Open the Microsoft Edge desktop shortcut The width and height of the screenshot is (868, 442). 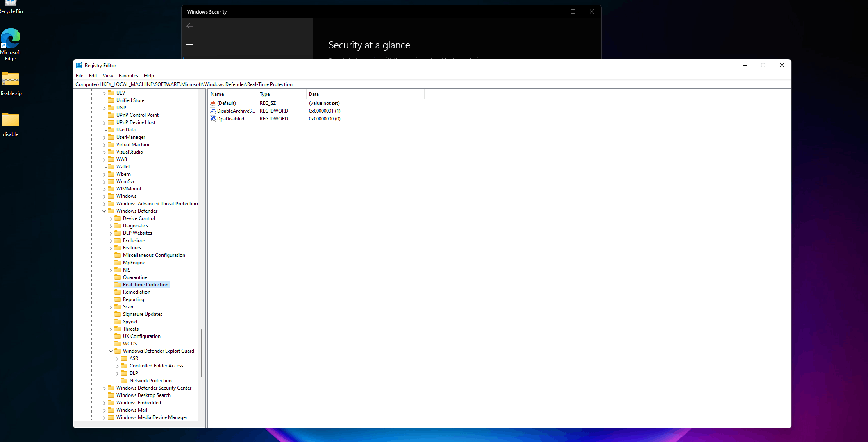pos(11,44)
